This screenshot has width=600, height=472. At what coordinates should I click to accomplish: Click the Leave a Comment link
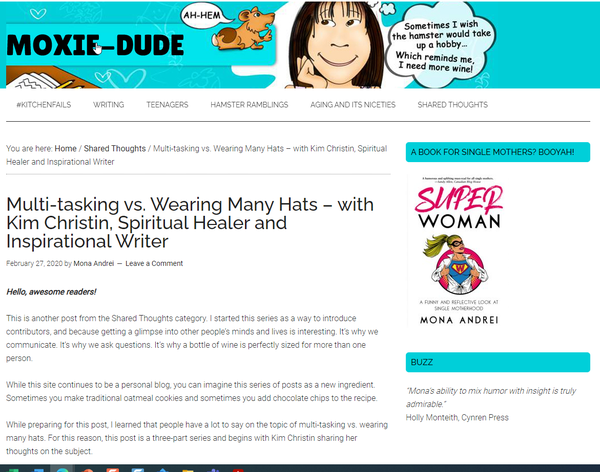(x=154, y=263)
